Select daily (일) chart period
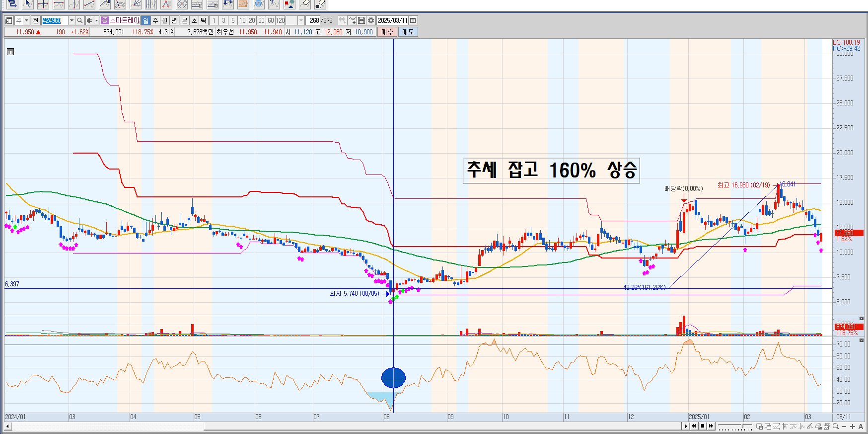This screenshot has height=434, width=868. 145,20
